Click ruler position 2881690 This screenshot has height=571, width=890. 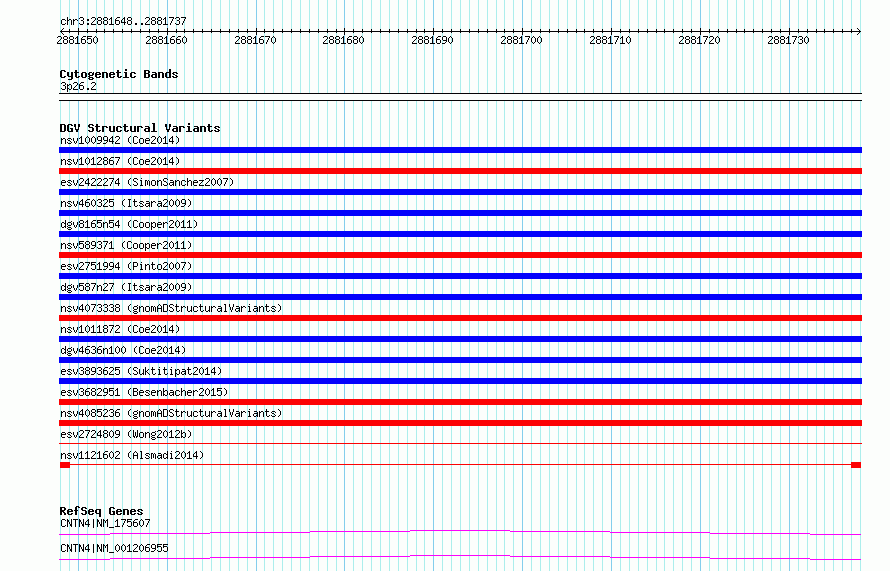click(x=433, y=40)
